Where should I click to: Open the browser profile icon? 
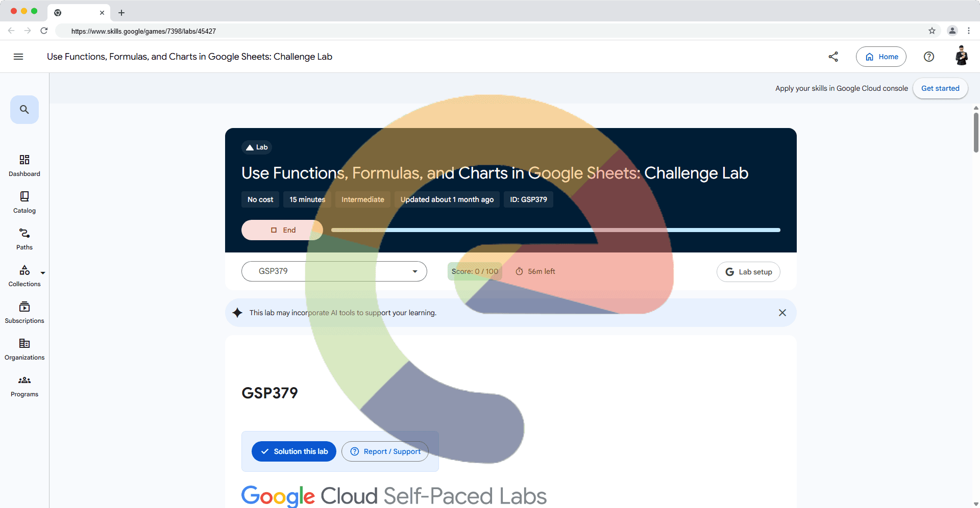click(x=952, y=31)
